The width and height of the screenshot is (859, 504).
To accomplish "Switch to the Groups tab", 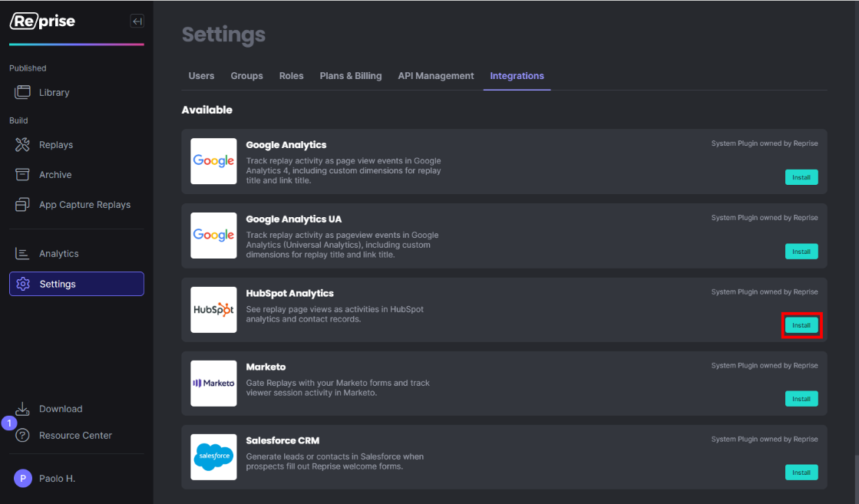I will coord(246,76).
